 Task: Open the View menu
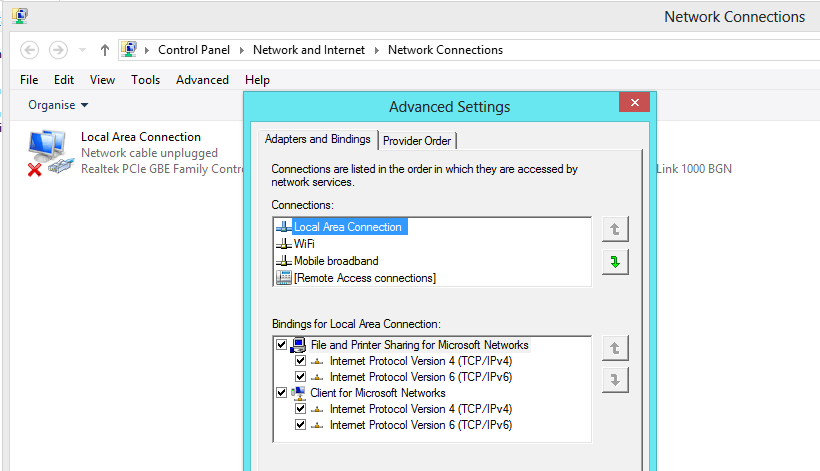(x=102, y=79)
